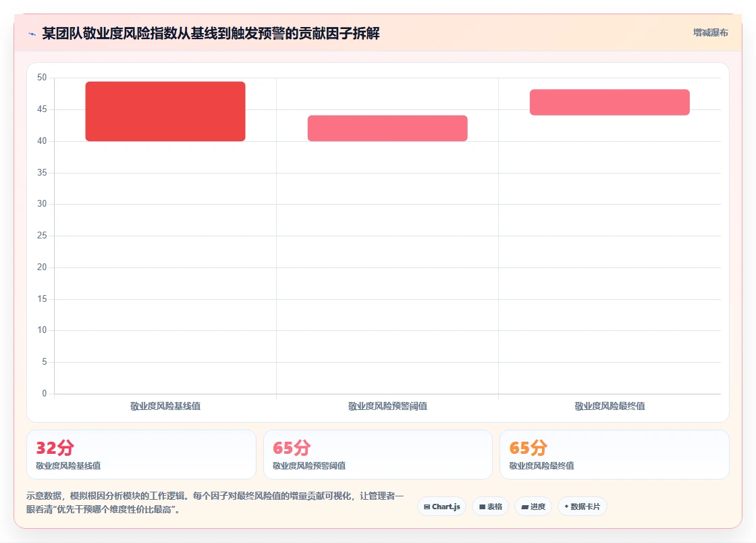Click the y-axis value 15

(x=42, y=299)
